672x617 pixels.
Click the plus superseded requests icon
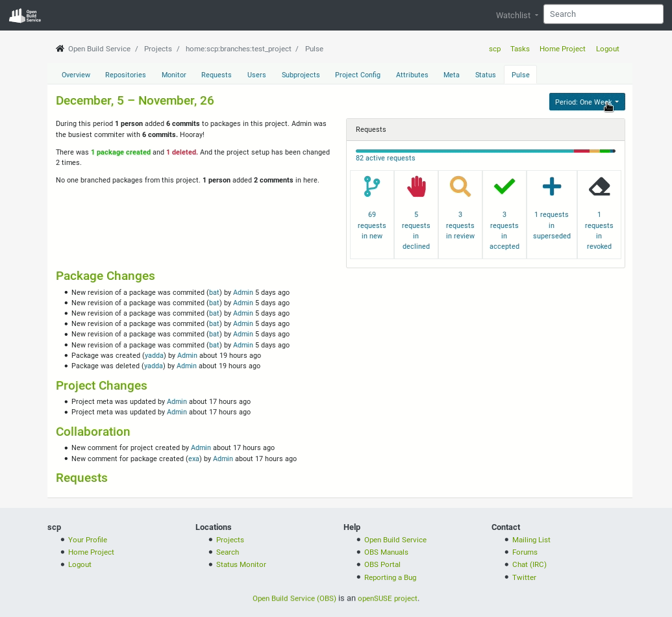[x=552, y=187]
